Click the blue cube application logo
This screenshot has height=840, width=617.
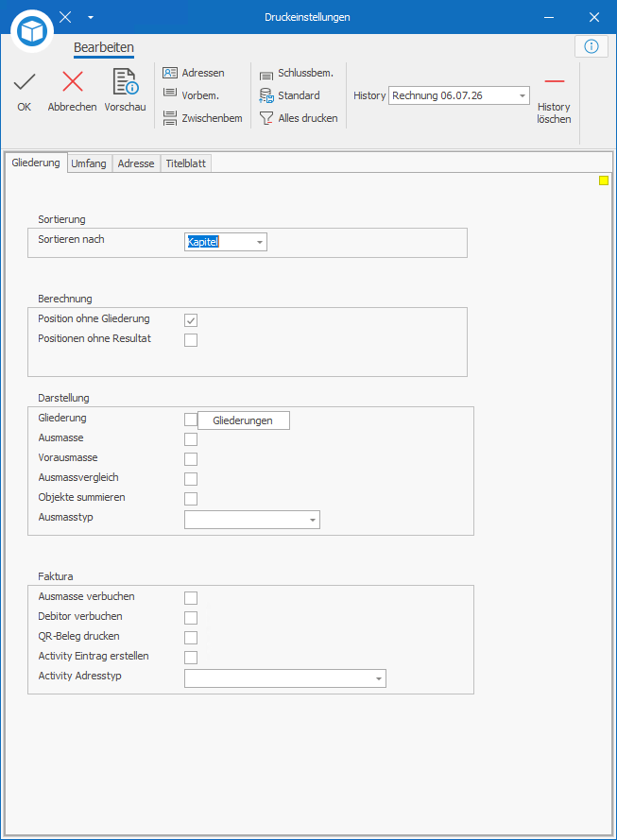pyautogui.click(x=32, y=31)
